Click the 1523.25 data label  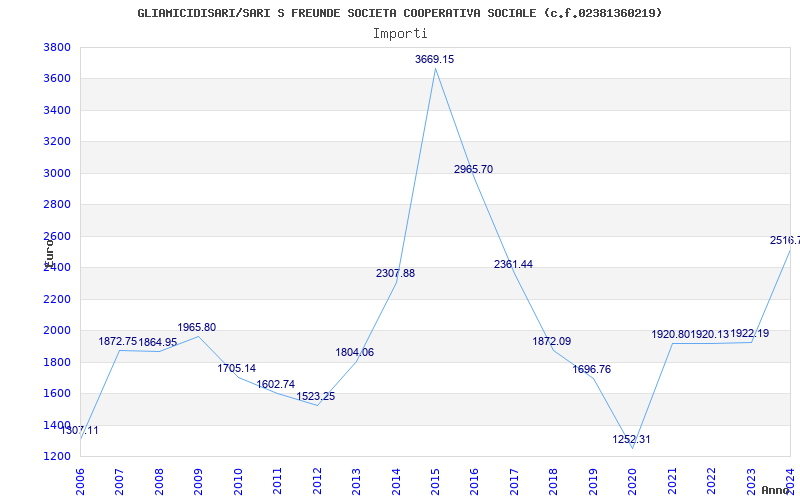(316, 396)
